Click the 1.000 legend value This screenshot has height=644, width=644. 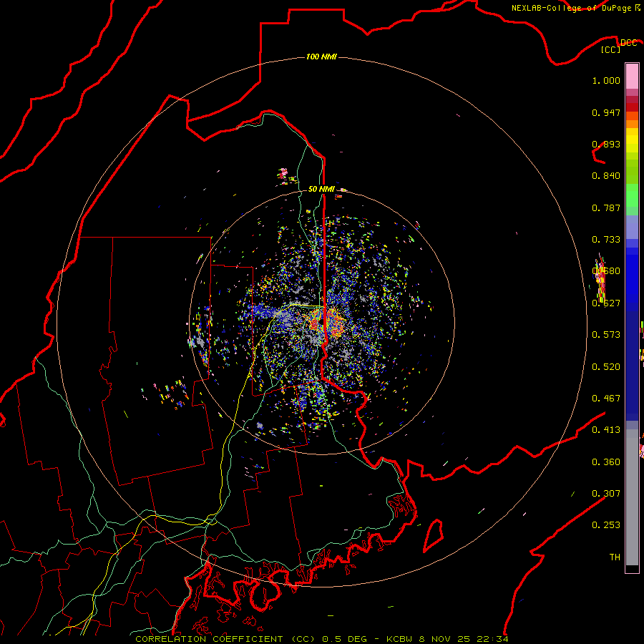pyautogui.click(x=606, y=80)
